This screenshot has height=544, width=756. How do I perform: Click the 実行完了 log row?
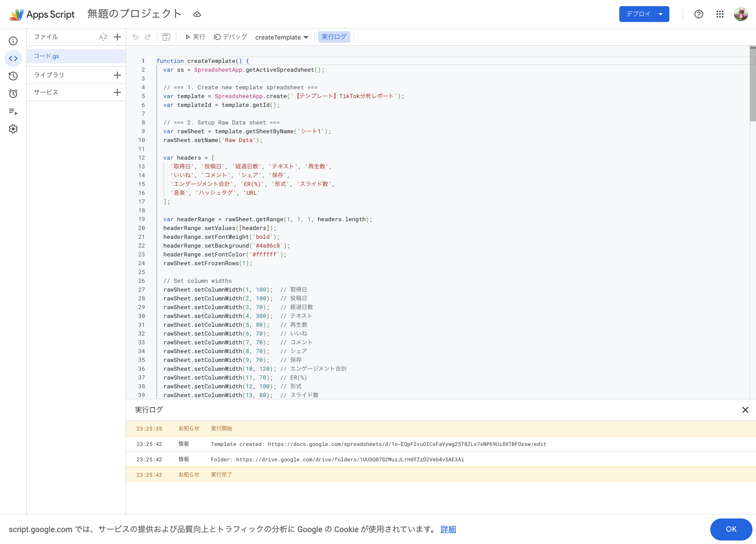(x=441, y=475)
